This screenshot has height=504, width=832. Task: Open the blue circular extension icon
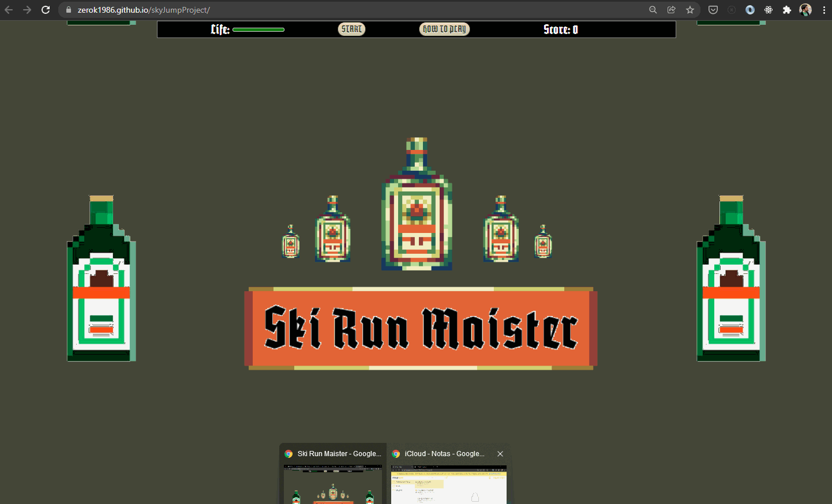point(750,10)
